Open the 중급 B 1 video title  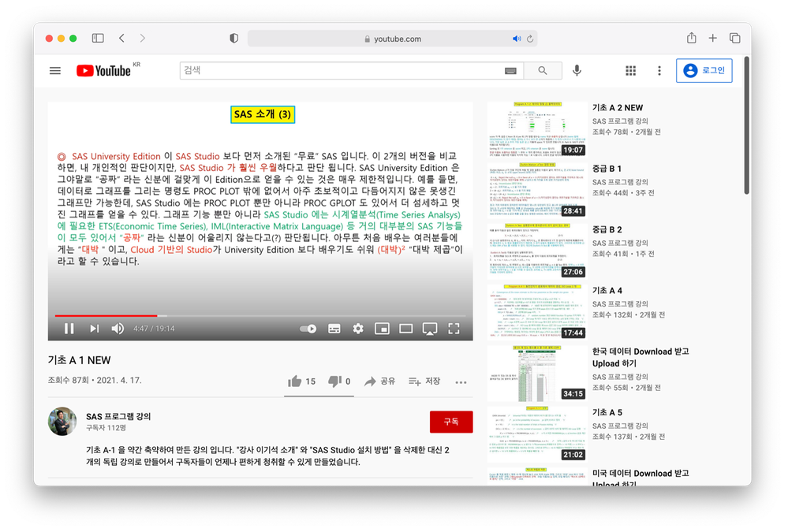coord(607,169)
